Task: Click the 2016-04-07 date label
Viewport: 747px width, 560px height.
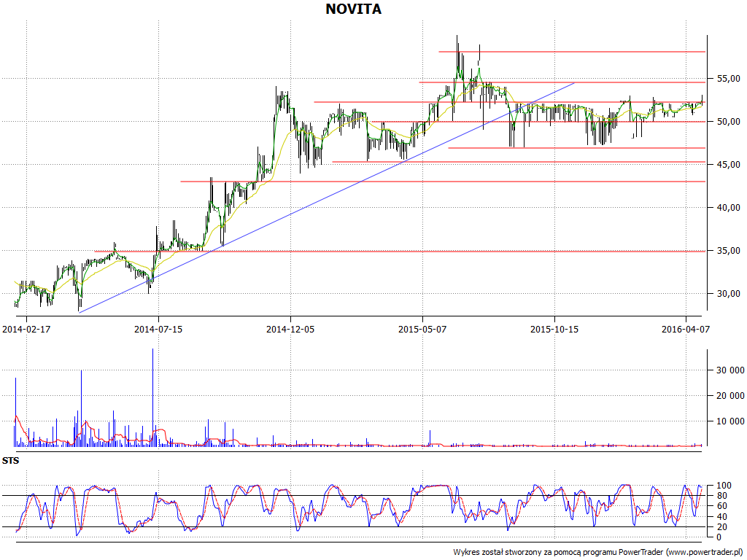Action: click(x=686, y=329)
